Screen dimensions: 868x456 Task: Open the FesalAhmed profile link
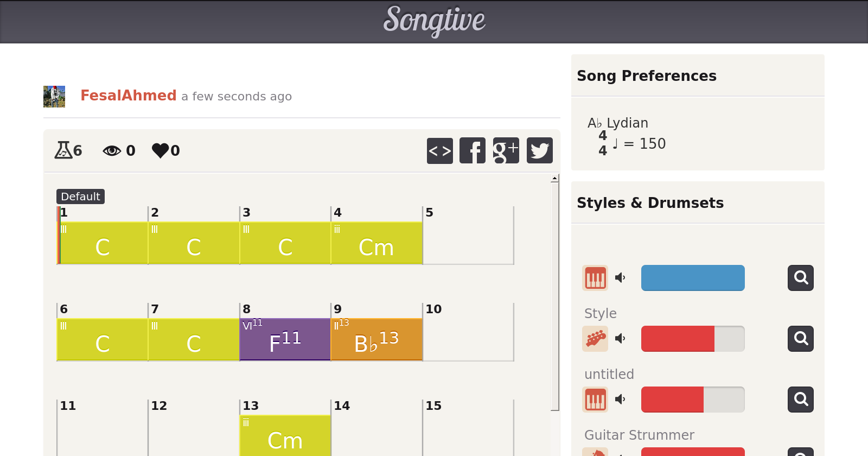coord(128,96)
